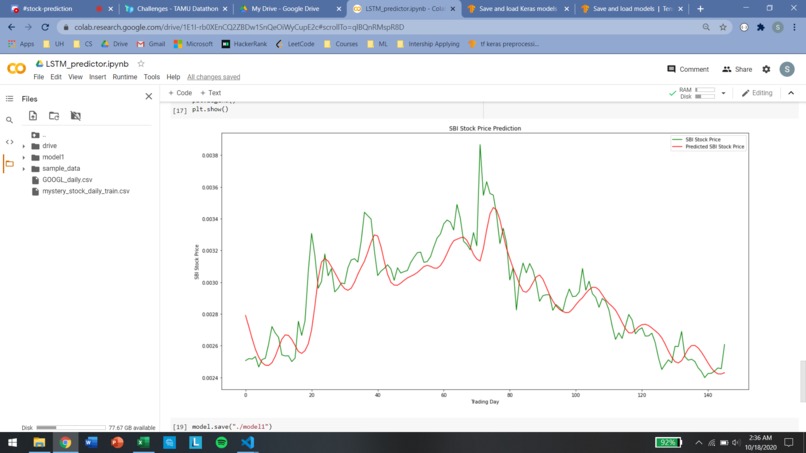Reload the page
The image size is (806, 453).
[x=45, y=27]
